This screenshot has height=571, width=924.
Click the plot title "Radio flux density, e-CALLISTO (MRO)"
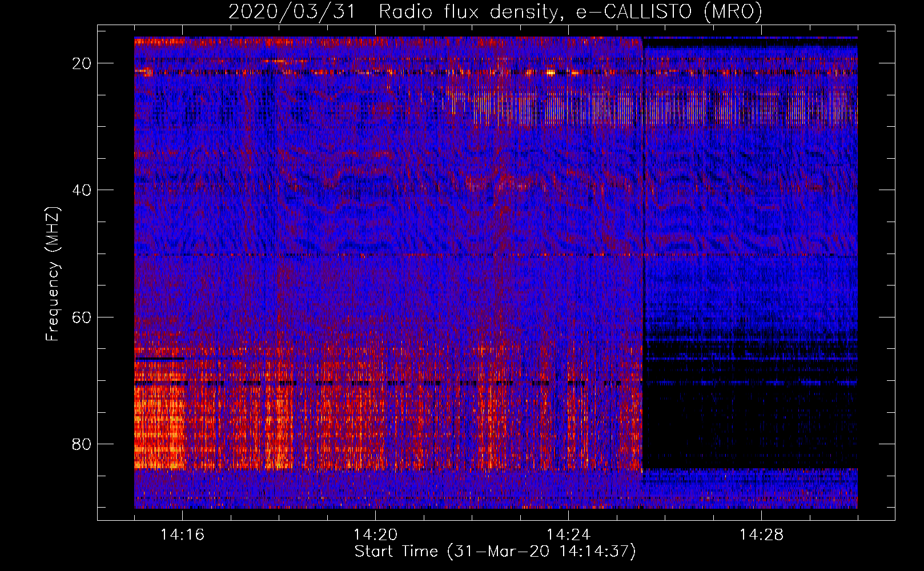point(570,11)
